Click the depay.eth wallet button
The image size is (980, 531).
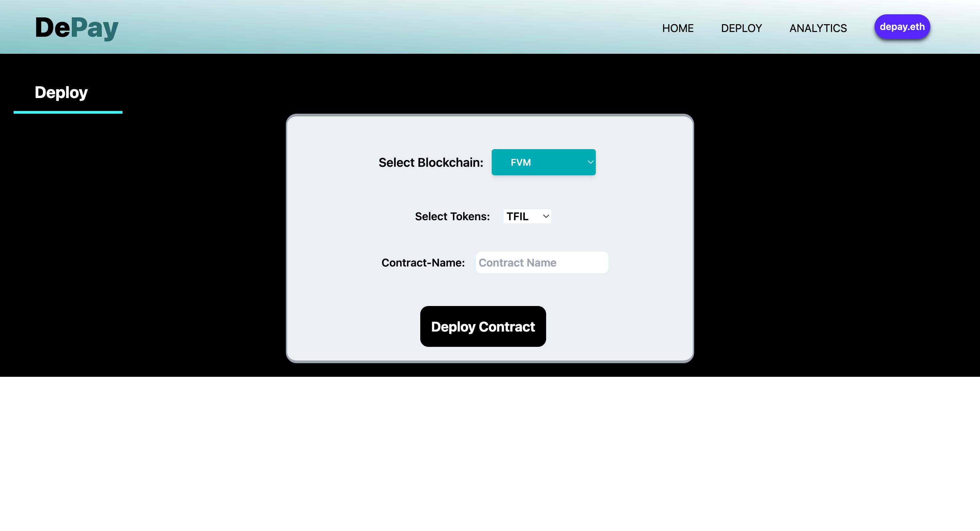(x=902, y=27)
